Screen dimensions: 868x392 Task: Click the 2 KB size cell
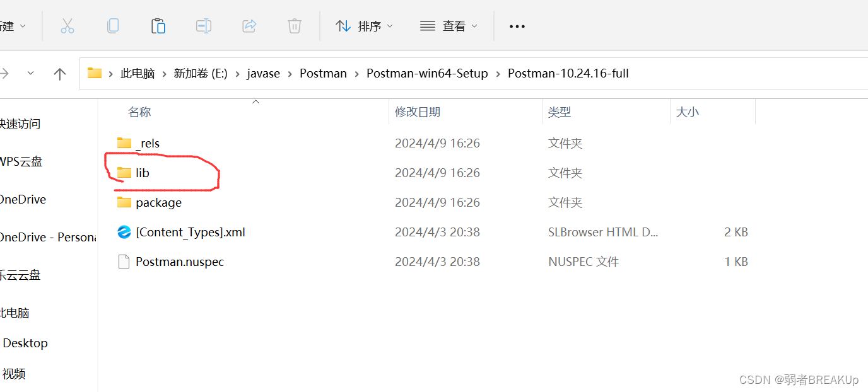(x=736, y=232)
